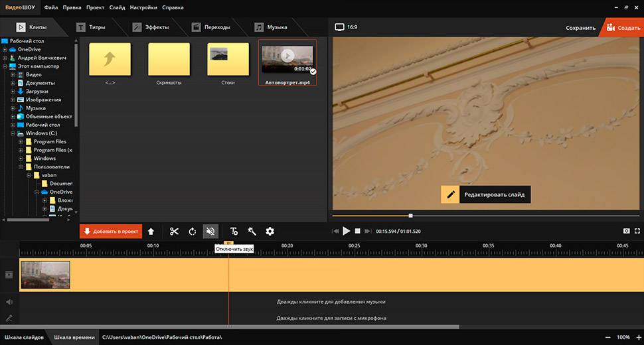Expand the OneDrive tree node

pyautogui.click(x=5, y=50)
